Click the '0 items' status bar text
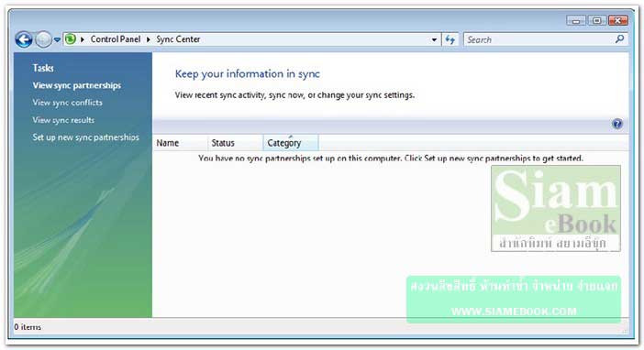The height and width of the screenshot is (350, 644). coord(28,327)
